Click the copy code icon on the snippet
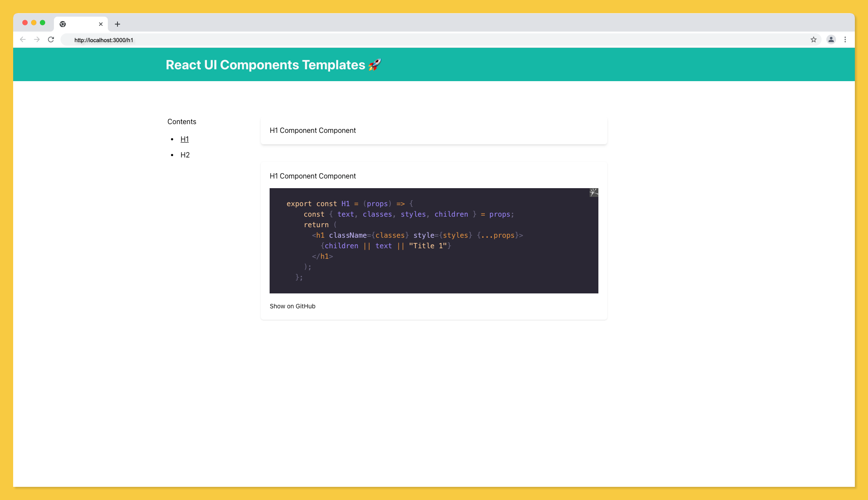 coord(594,193)
